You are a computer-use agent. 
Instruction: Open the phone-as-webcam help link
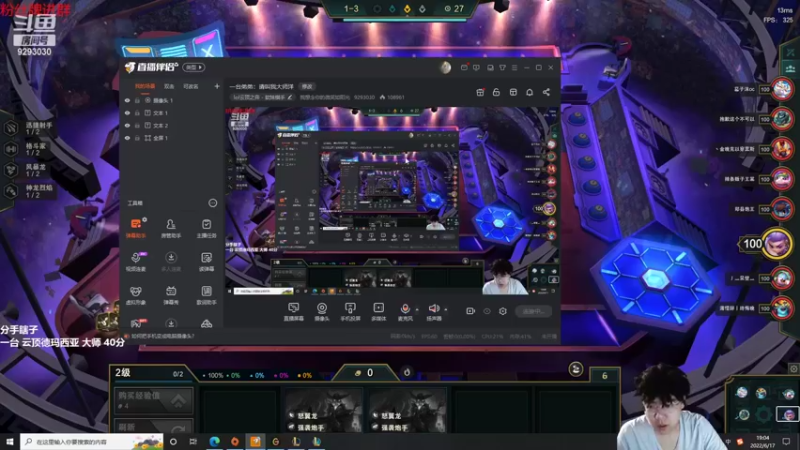(163, 336)
